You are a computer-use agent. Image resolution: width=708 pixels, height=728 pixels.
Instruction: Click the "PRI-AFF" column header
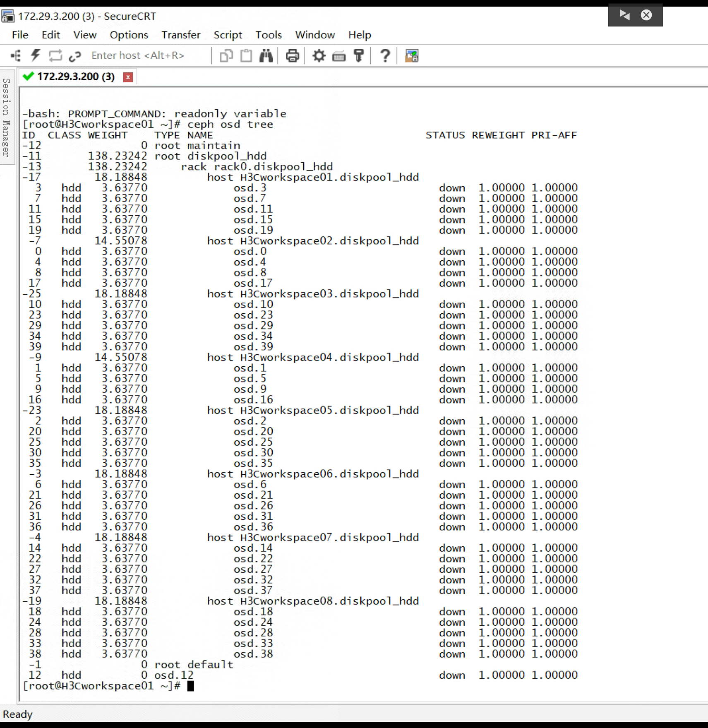point(554,135)
